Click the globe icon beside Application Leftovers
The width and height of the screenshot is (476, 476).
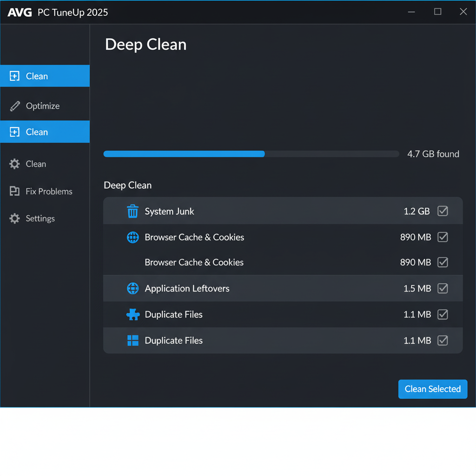pos(132,288)
